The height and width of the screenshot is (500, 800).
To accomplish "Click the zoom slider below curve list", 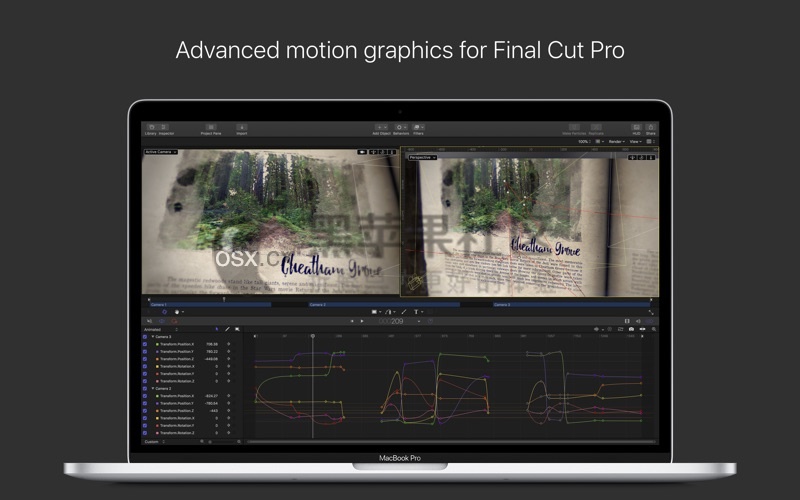I will tap(220, 442).
